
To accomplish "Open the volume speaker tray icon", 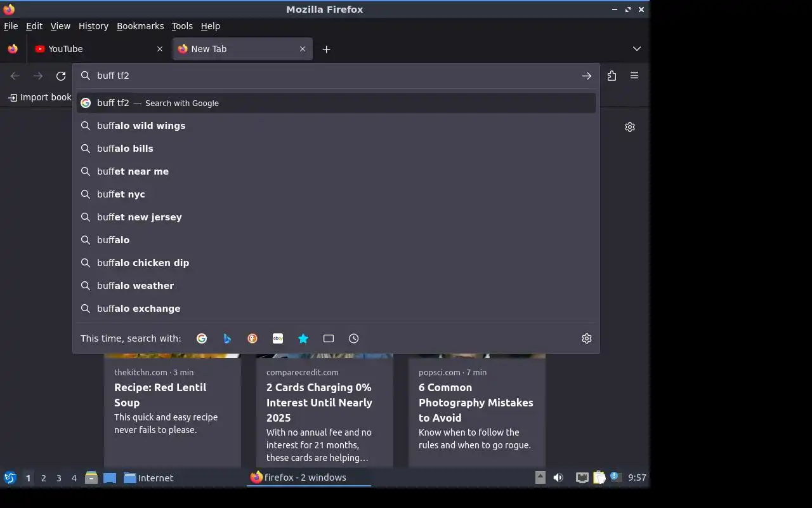I will [x=558, y=478].
